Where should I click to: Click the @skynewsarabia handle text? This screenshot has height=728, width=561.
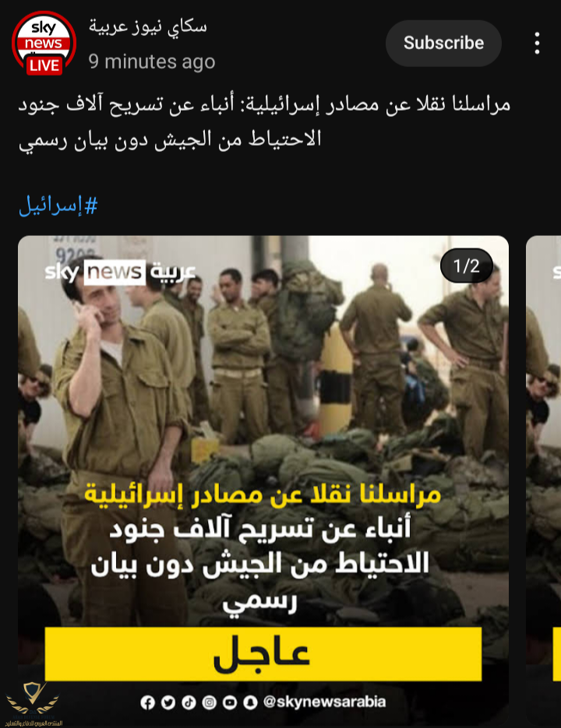click(324, 702)
